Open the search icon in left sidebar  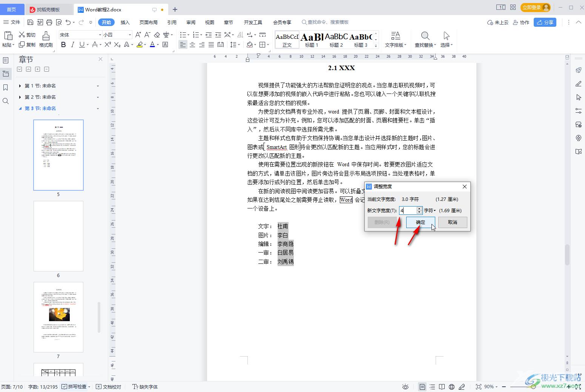[x=6, y=101]
